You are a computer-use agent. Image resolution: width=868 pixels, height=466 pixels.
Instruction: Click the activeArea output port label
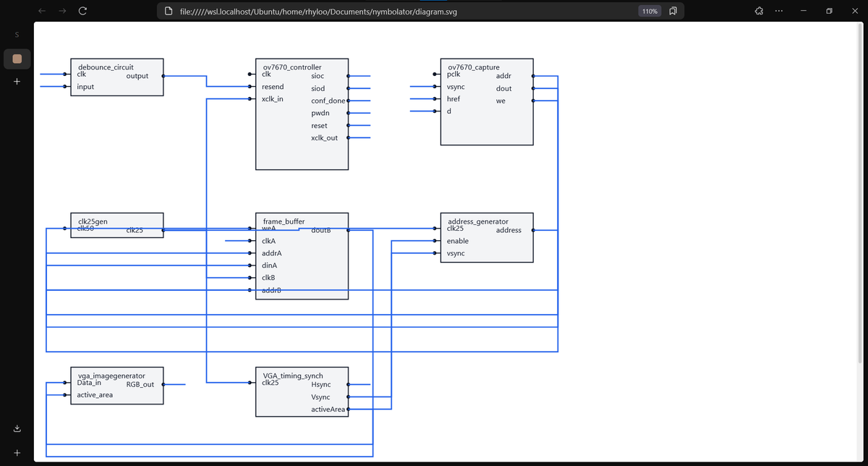328,410
